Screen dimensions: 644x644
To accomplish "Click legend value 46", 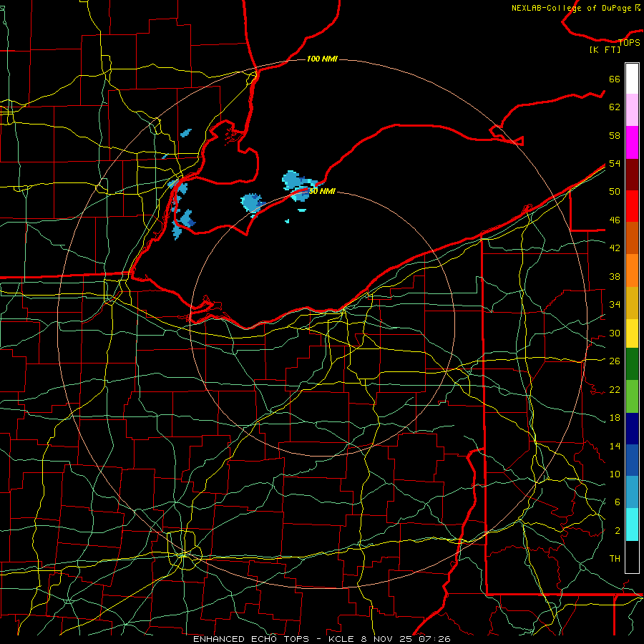I will coord(615,220).
